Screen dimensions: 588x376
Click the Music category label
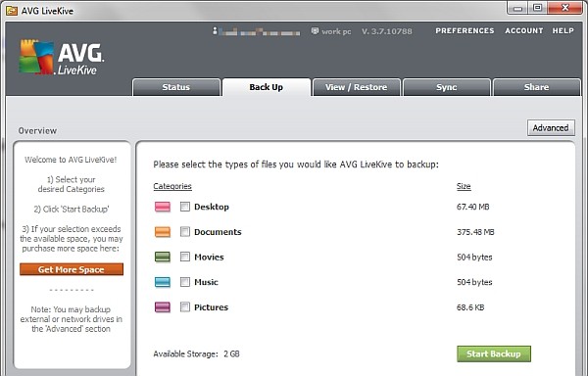pos(206,282)
